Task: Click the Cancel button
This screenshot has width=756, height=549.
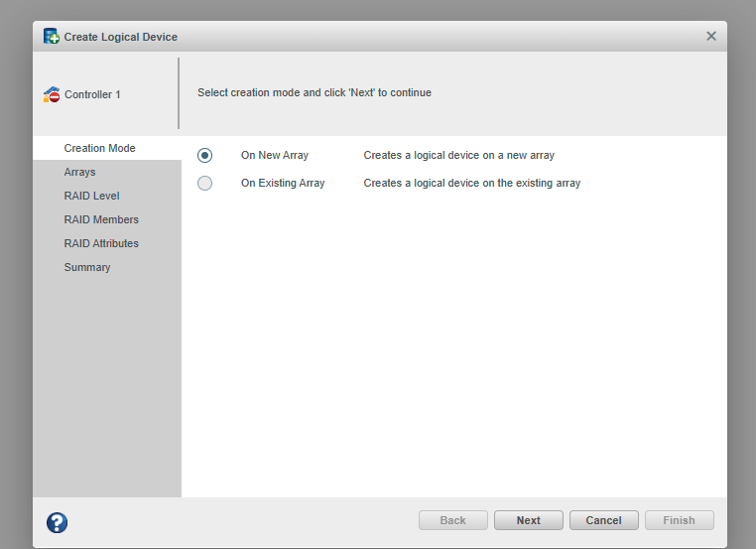Action: [x=603, y=520]
